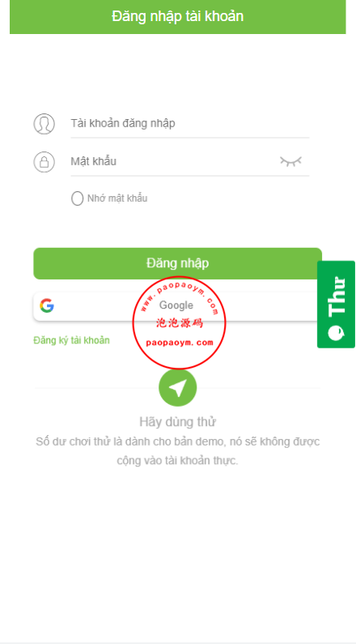Open the Đăng ký tài khoản link

click(x=71, y=340)
